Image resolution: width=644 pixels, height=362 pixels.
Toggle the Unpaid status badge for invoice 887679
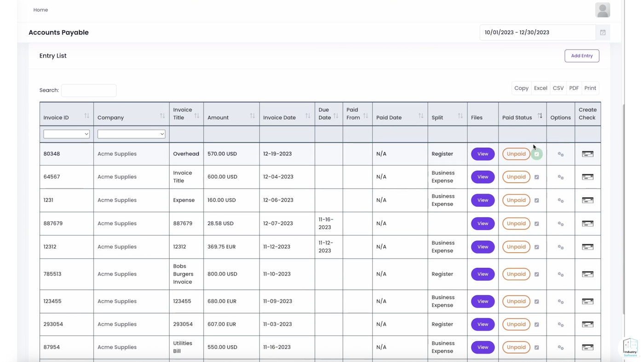[516, 223]
